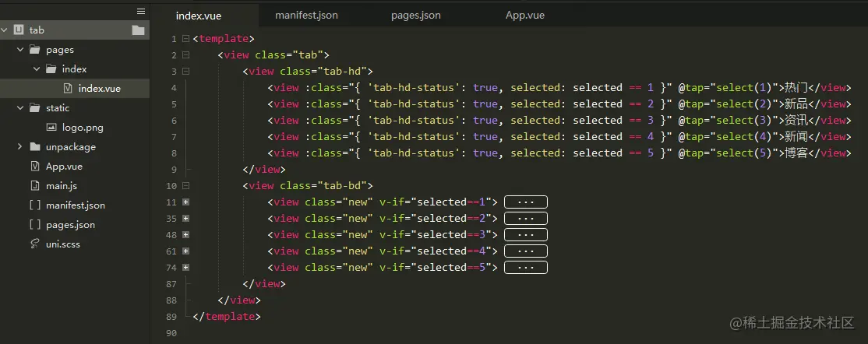Screen dimensions: 868x344
Task: Click the pages folder icon
Action: point(35,50)
